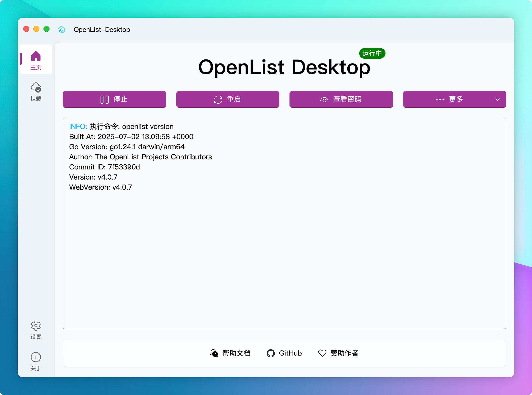
Task: Open the 主页 home sidebar tab
Action: 36,60
